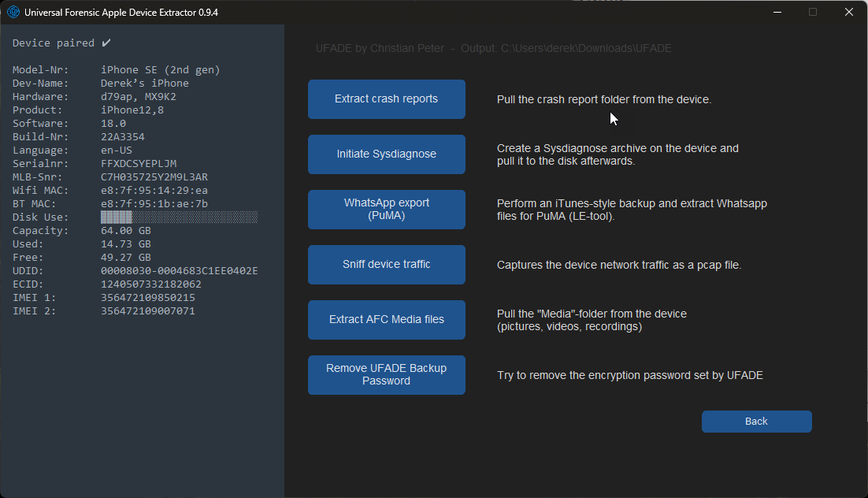Click the UFADE app icon in title bar

pyautogui.click(x=13, y=13)
